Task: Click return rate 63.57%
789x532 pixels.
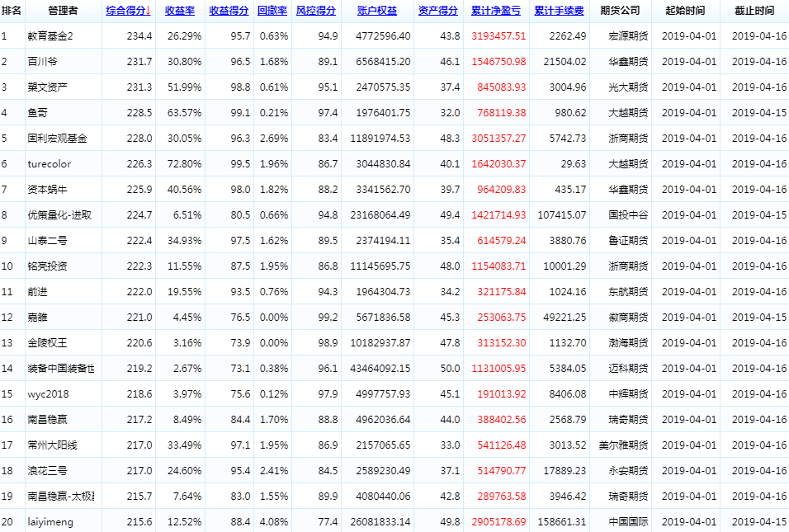Action: (x=184, y=113)
